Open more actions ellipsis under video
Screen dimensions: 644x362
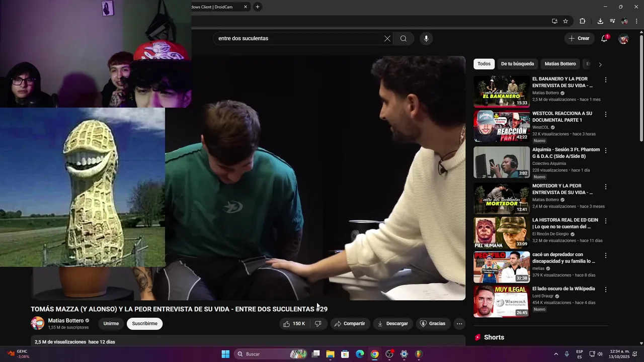pos(459,324)
